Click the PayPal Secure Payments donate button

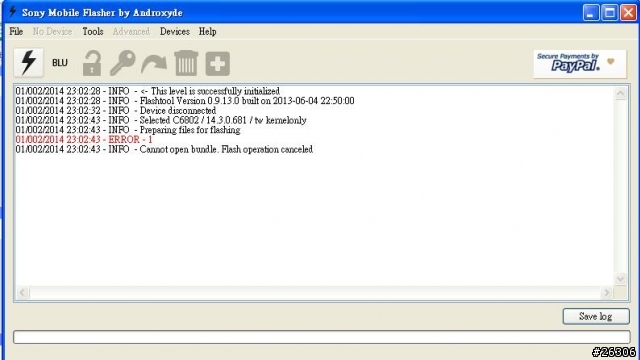click(580, 64)
